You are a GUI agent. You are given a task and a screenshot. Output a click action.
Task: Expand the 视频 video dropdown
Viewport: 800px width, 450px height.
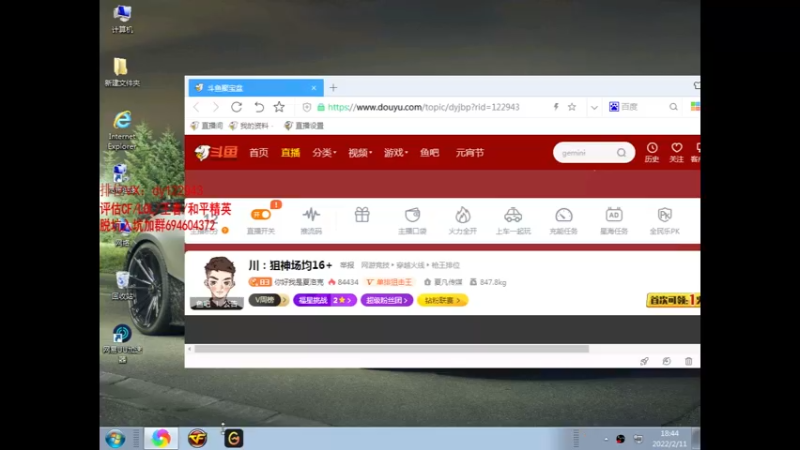(x=360, y=153)
